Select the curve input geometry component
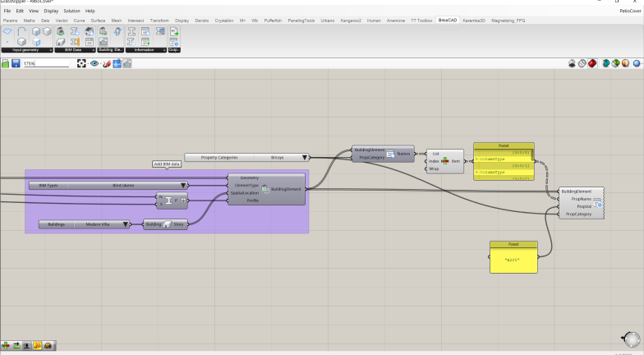The height and width of the screenshot is (355, 644). pyautogui.click(x=21, y=31)
